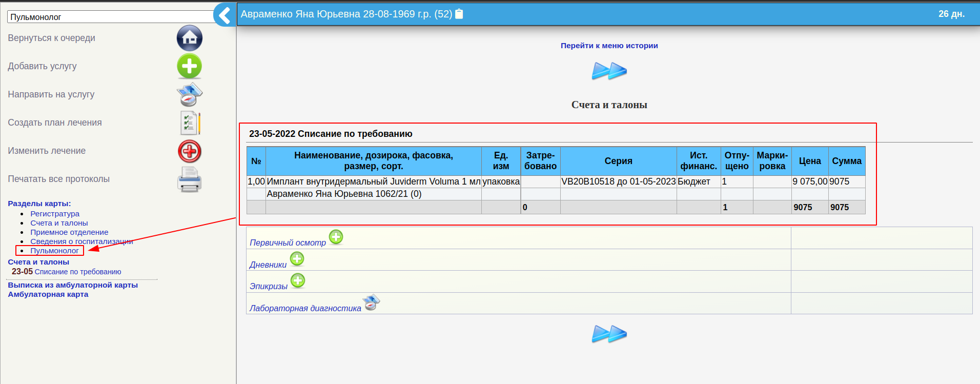Add a new diary entry

click(x=297, y=259)
